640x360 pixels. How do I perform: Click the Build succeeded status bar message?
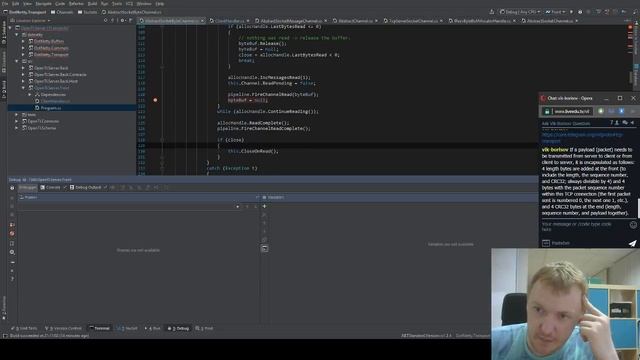click(49, 336)
